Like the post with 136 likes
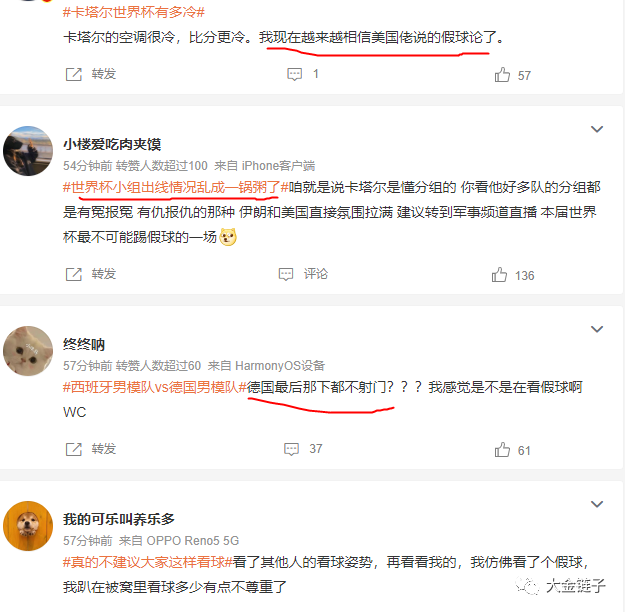 (499, 275)
